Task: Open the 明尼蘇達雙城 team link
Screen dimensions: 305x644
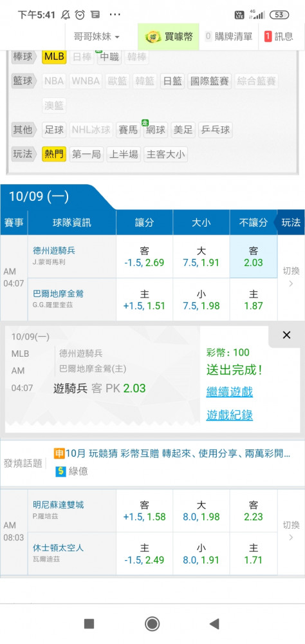Action: pos(59,505)
